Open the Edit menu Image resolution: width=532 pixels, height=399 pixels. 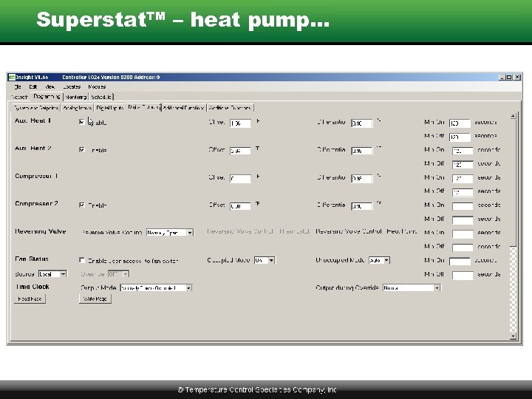click(x=33, y=87)
